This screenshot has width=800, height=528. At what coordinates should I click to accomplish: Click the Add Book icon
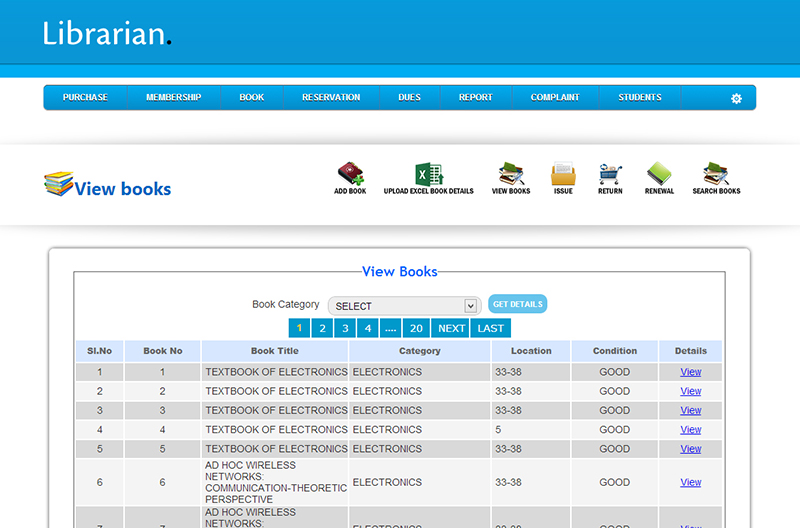350,174
